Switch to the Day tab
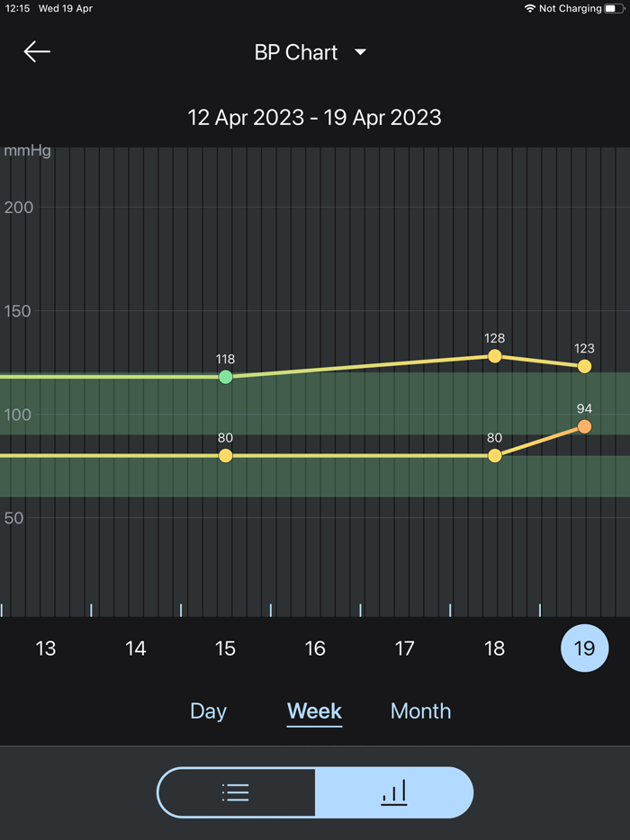Image resolution: width=630 pixels, height=840 pixels. click(x=208, y=710)
